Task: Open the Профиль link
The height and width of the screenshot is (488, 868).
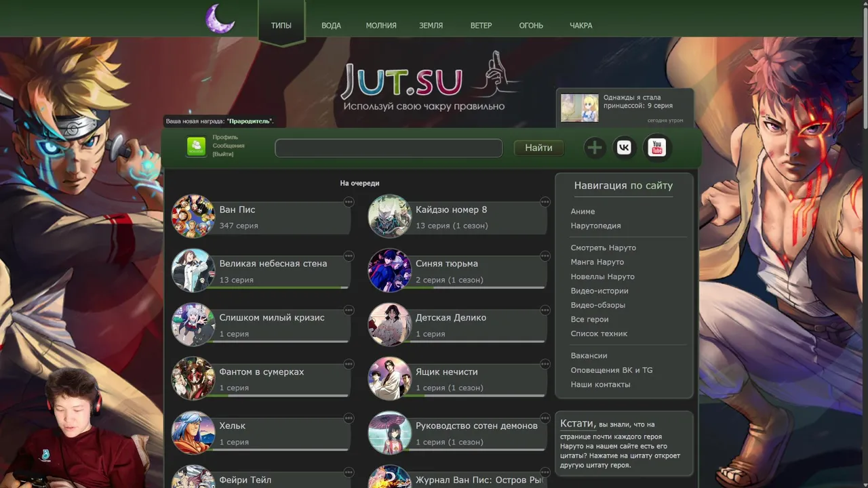Action: [x=225, y=138]
